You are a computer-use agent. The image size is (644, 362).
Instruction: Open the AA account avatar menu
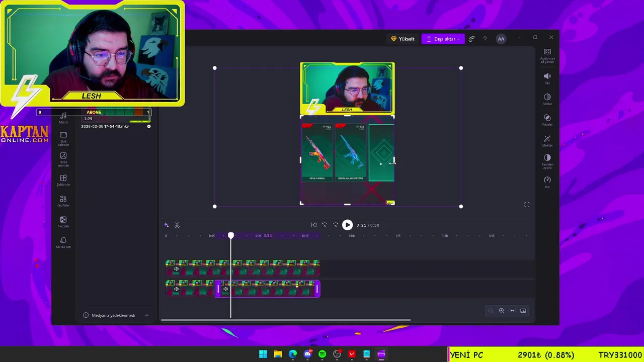click(501, 39)
